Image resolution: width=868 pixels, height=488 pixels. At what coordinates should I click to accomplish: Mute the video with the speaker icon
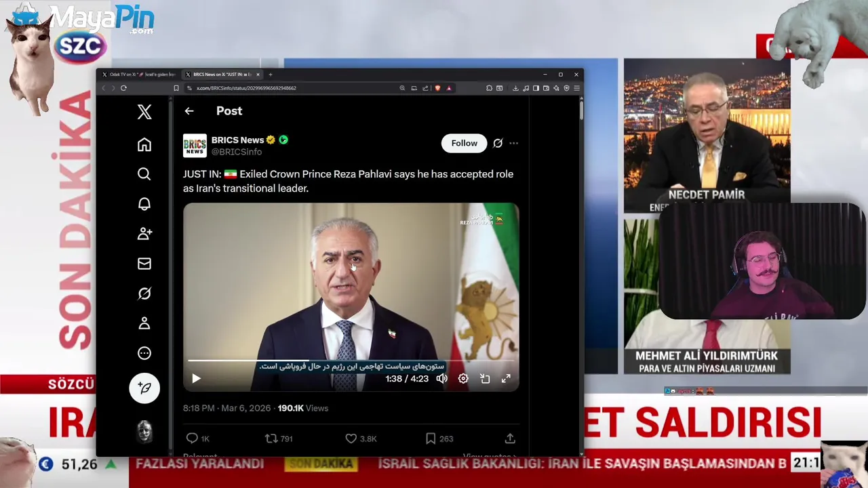coord(442,379)
